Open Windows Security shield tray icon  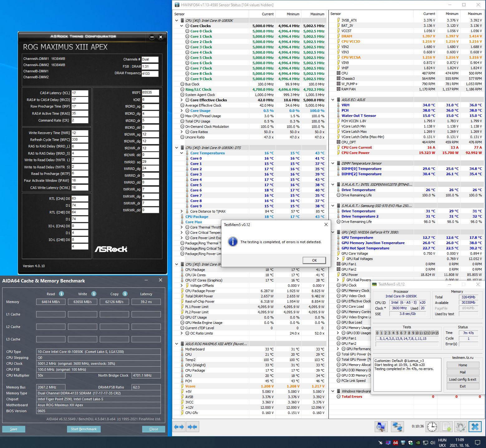pyautogui.click(x=410, y=442)
